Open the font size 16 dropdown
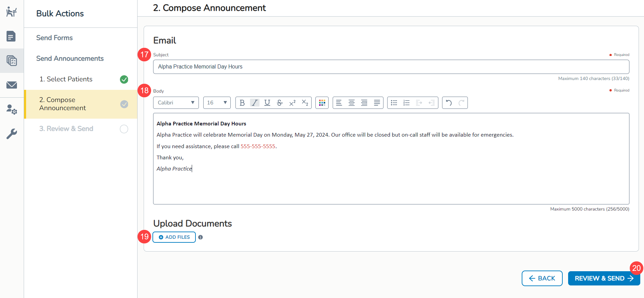This screenshot has width=644, height=298. 217,103
